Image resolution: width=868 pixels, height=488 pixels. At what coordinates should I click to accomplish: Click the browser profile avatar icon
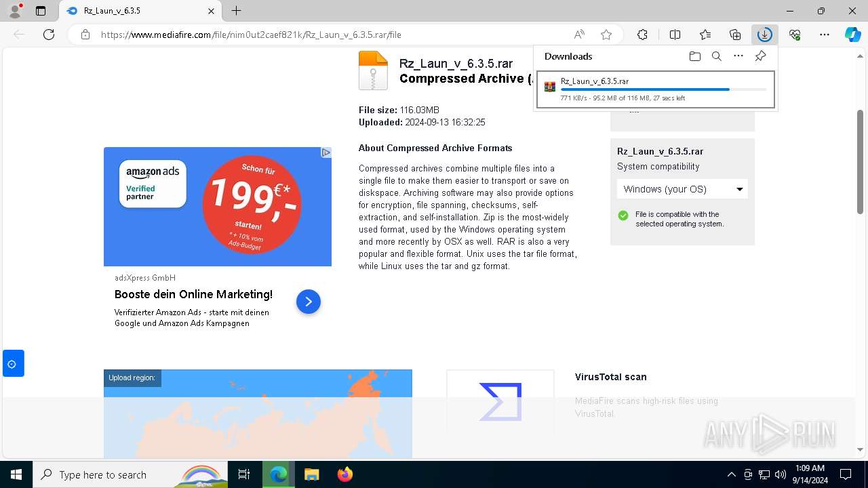click(x=15, y=11)
